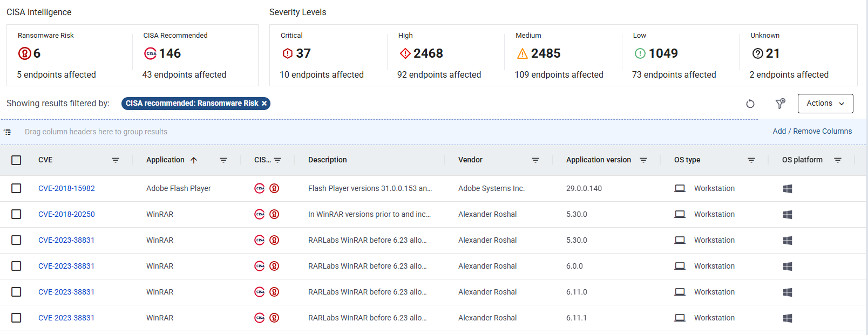This screenshot has height=335, width=868.
Task: Click 'Flash Player versions 31.0.0.153' description cell
Action: 370,188
